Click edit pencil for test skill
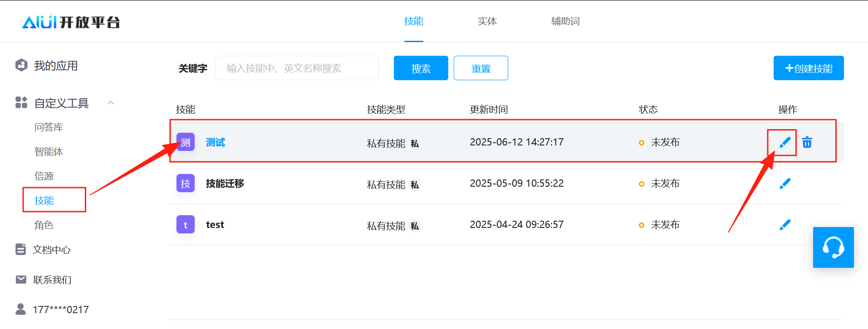The width and height of the screenshot is (868, 329). [785, 225]
